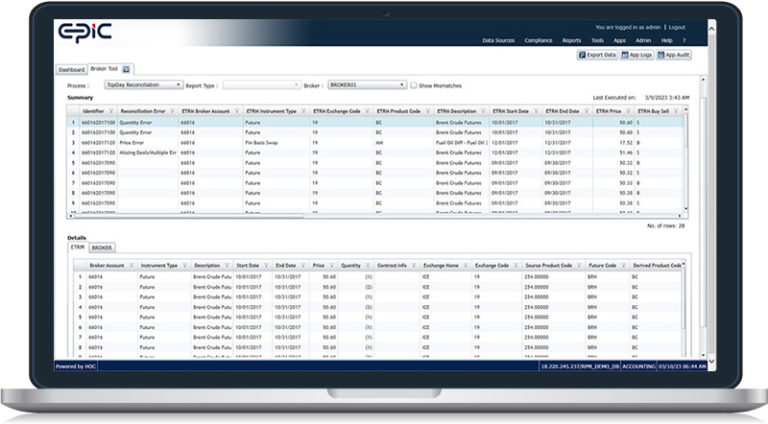Open App Logs from the toolbar

click(640, 55)
